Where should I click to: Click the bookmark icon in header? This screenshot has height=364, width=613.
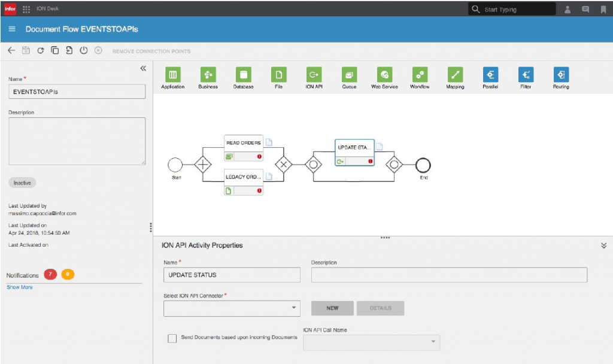(603, 10)
